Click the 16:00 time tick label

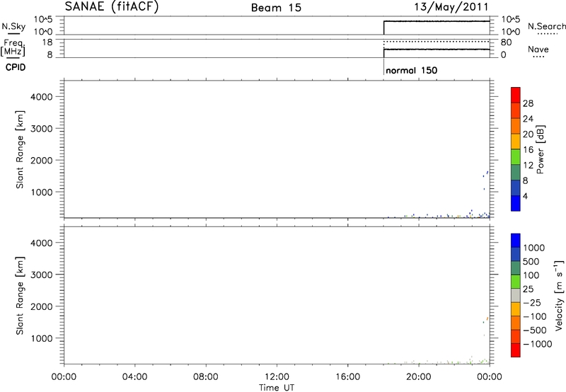347,377
